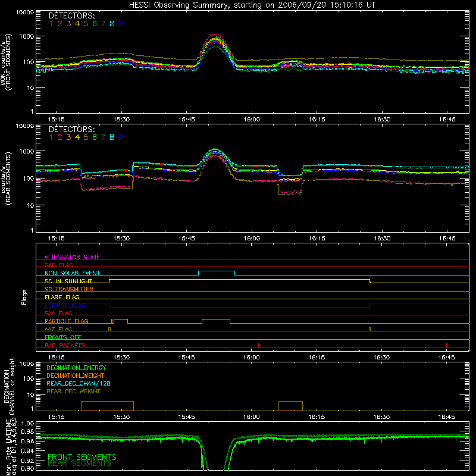Click the ECLIPSE_FLAG label
The image size is (476, 476).
pos(65,305)
